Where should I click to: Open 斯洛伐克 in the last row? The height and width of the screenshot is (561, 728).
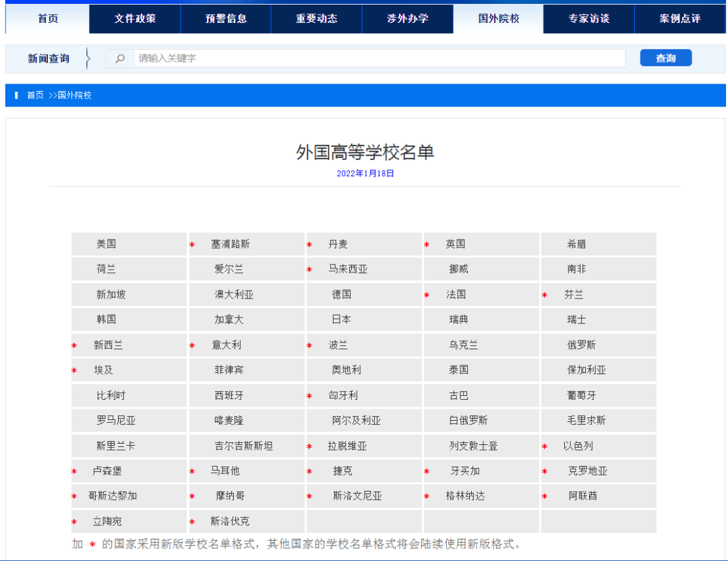(230, 521)
